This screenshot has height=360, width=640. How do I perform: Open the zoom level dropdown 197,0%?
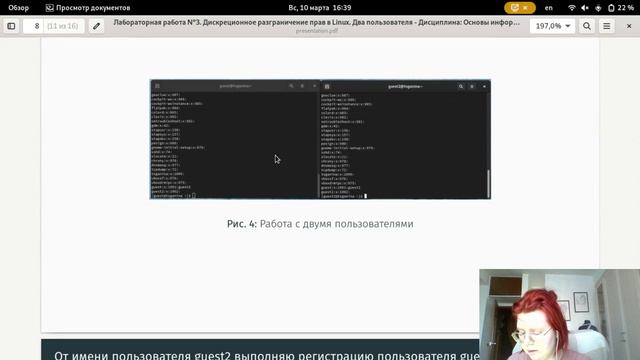[552, 26]
